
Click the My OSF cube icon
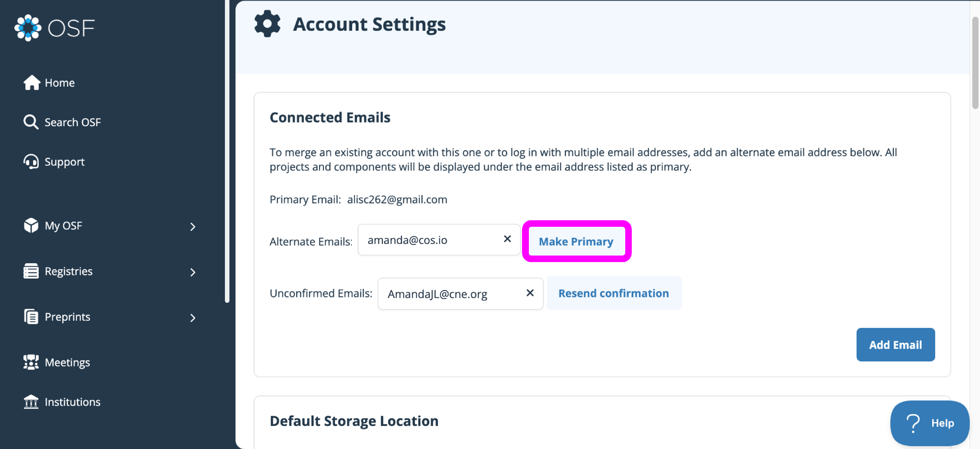(x=31, y=225)
